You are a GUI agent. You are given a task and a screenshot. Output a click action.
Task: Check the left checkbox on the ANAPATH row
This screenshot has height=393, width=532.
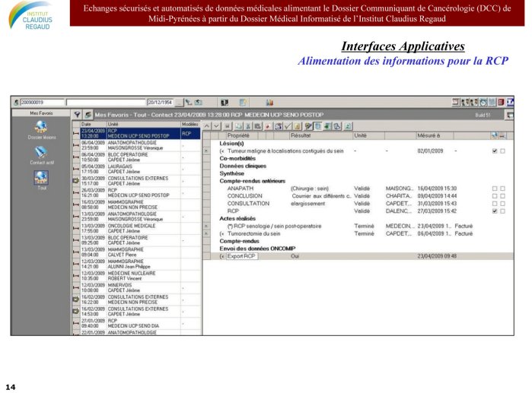pyautogui.click(x=495, y=189)
